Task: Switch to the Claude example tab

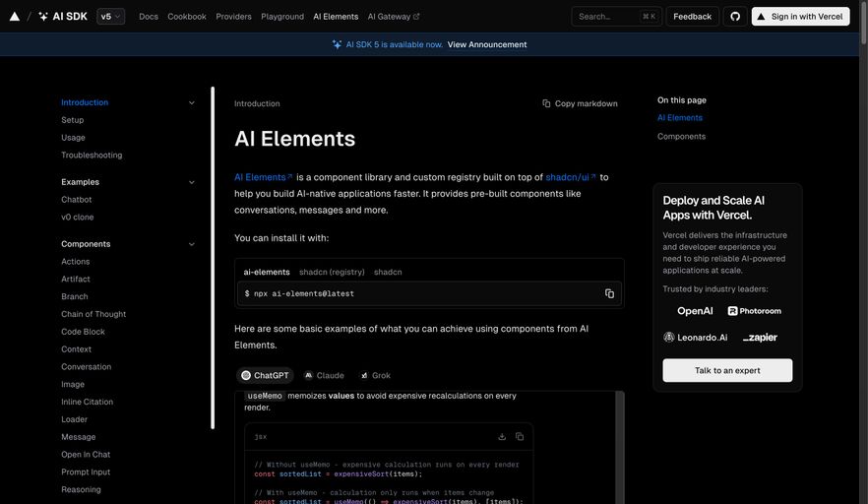Action: 324,375
